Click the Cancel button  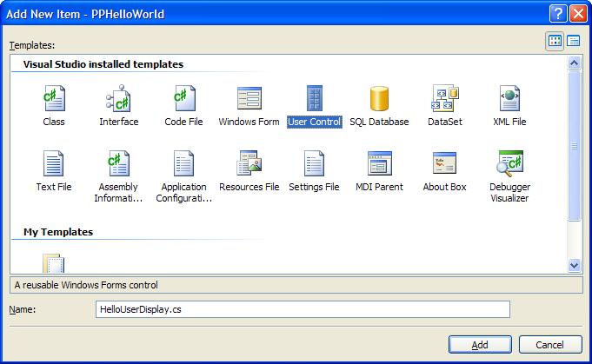click(x=550, y=344)
